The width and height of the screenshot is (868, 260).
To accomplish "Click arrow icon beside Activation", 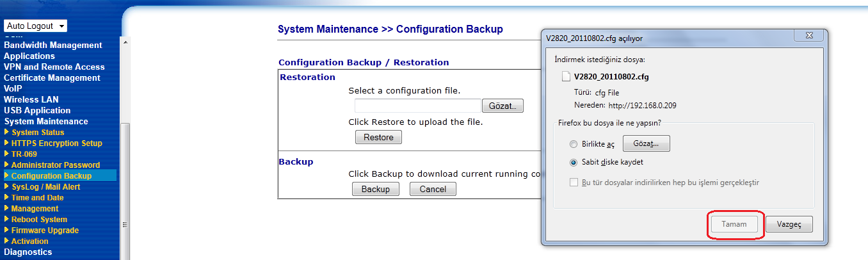I will [7, 241].
